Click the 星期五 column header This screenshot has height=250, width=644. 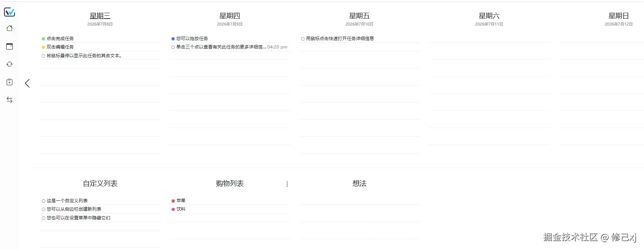(x=359, y=16)
